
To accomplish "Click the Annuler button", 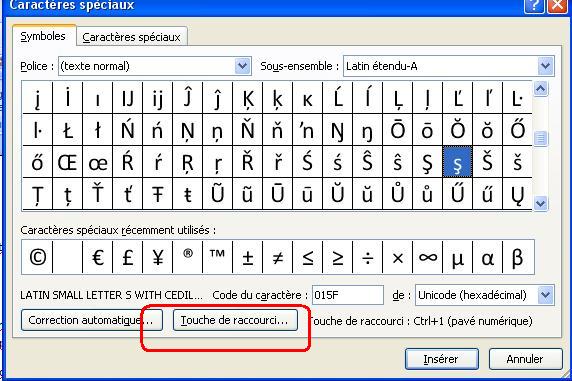I will point(525,359).
